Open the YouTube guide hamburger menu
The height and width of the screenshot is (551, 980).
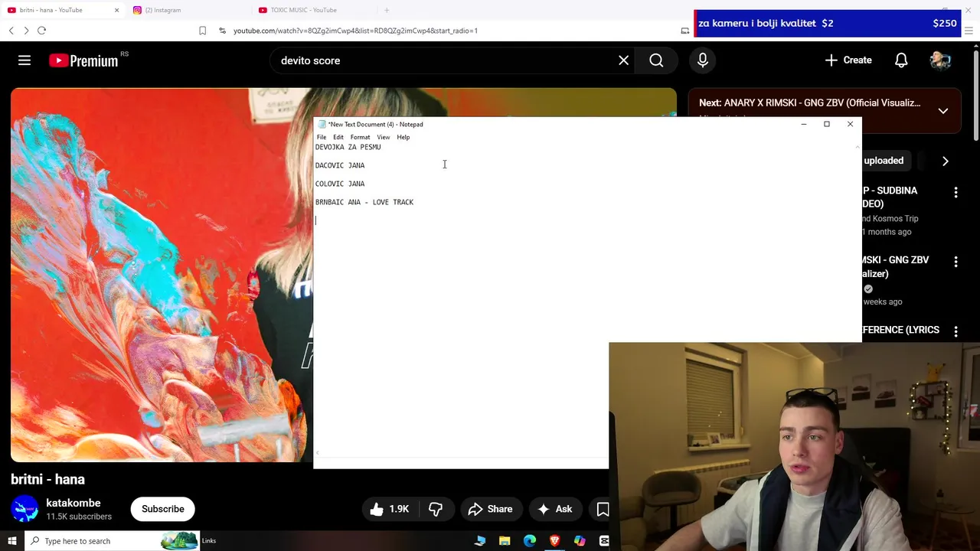24,60
